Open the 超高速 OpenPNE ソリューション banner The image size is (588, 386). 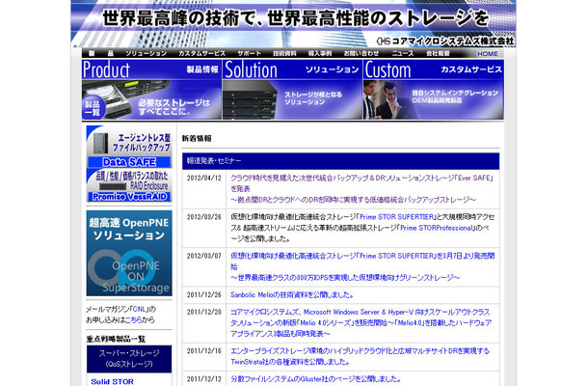point(129,253)
